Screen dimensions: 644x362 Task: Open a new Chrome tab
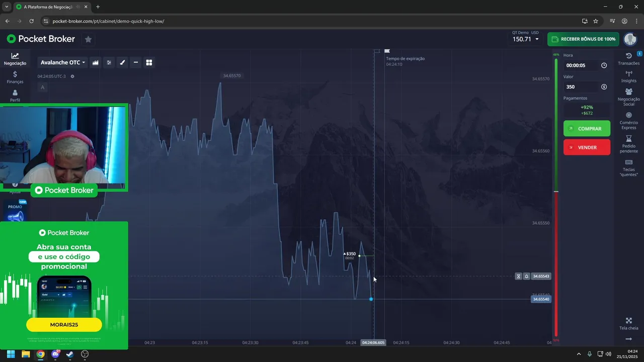point(98,7)
